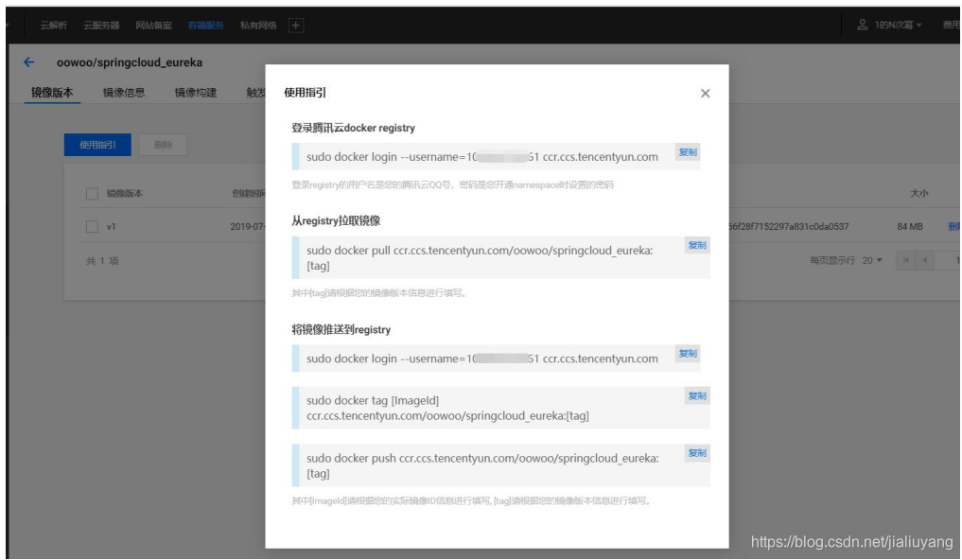The image size is (962, 560).
Task: Copy the docker tag command
Action: (x=697, y=396)
